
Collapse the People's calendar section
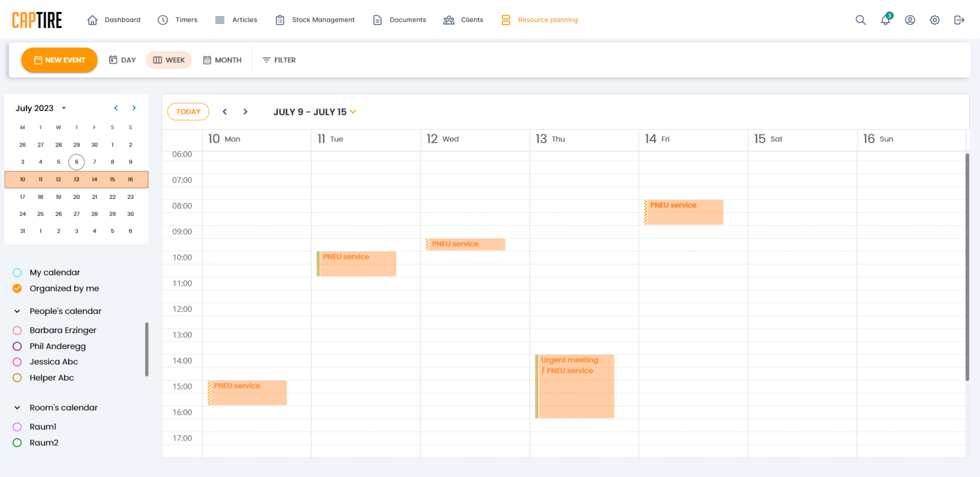click(17, 311)
